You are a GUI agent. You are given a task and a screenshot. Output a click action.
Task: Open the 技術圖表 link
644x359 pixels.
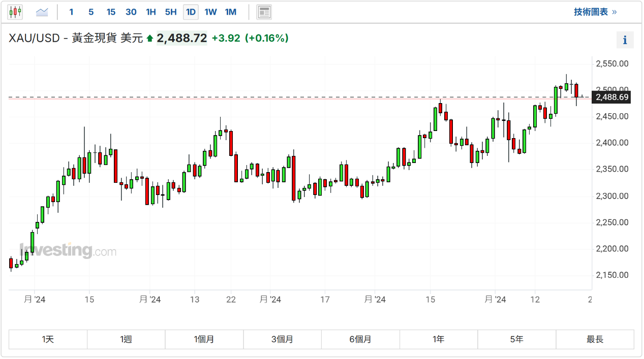595,12
